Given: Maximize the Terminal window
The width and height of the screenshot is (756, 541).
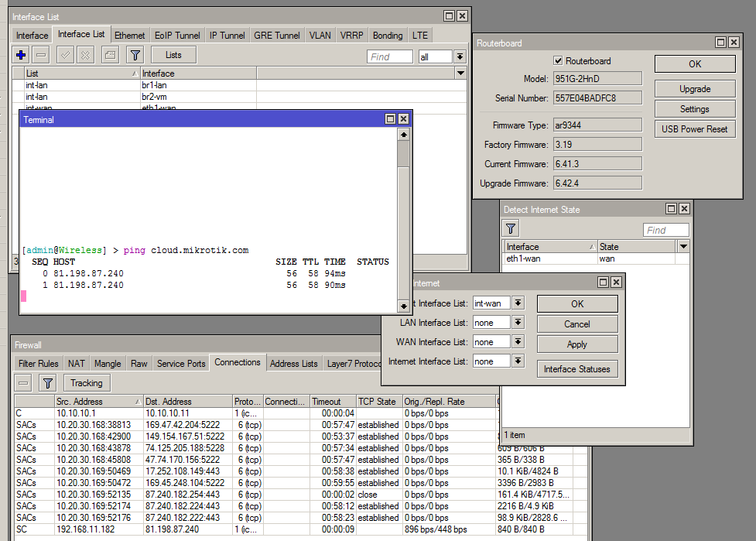Looking at the screenshot, I should point(391,119).
